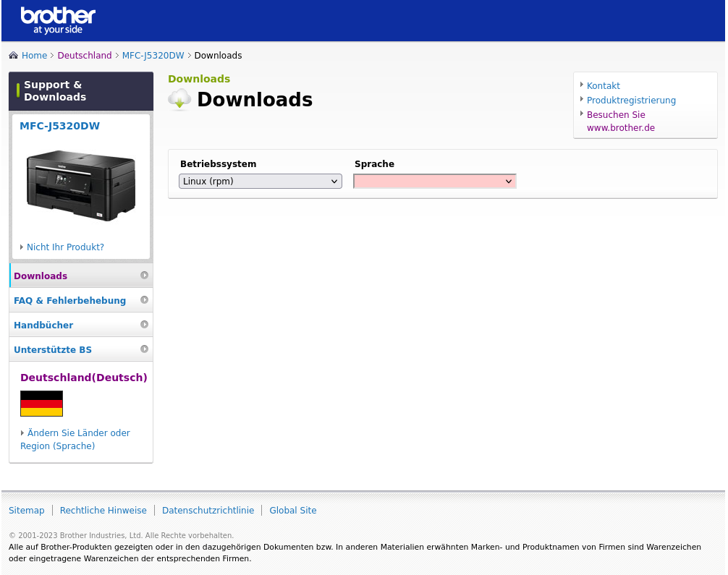728x575 pixels.
Task: Click the arrow icon beside Unterstützte BS
Action: pyautogui.click(x=145, y=349)
